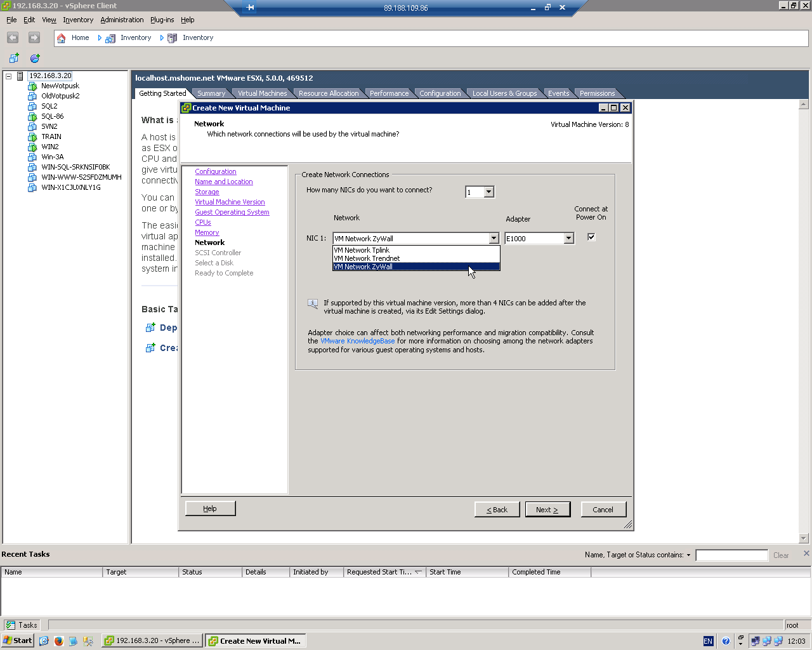Image resolution: width=812 pixels, height=650 pixels.
Task: Go to Guest Operating System step
Action: pos(232,213)
